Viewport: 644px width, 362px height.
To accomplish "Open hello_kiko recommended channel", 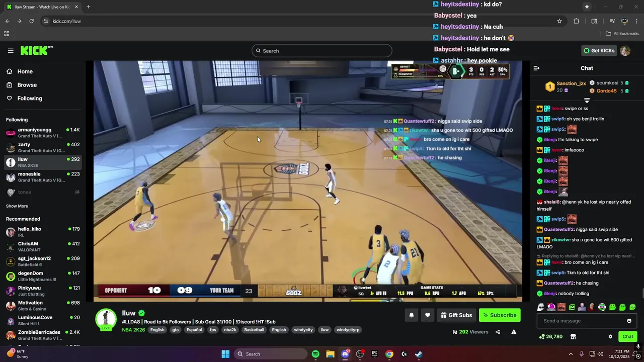I will (x=43, y=232).
